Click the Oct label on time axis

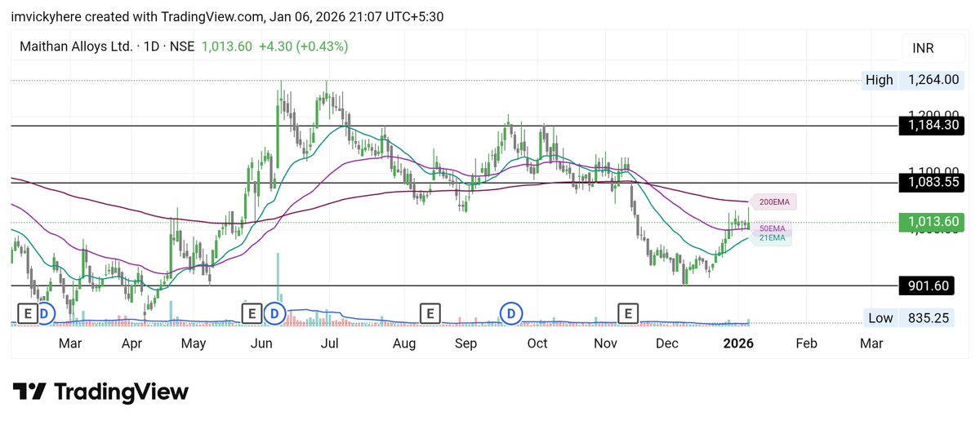tap(537, 343)
